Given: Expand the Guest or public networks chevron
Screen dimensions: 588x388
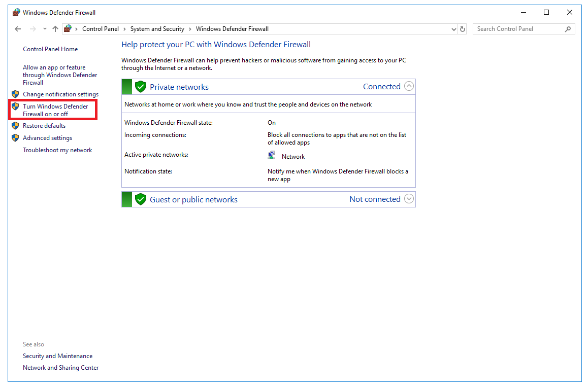Looking at the screenshot, I should (409, 199).
